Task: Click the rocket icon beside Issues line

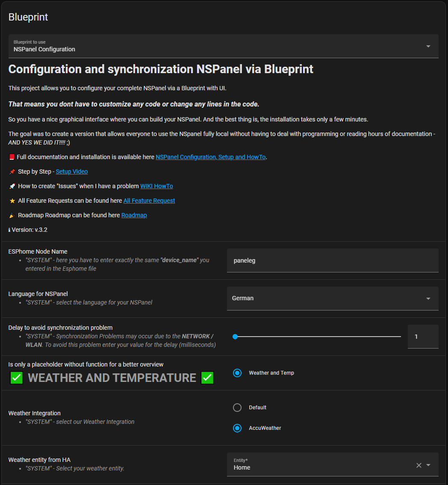Action: [x=12, y=186]
